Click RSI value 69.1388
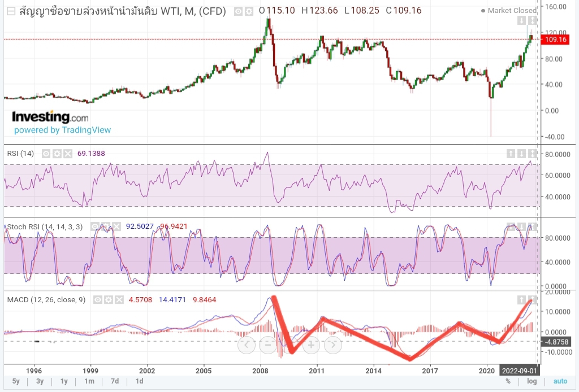This screenshot has width=579, height=392. pos(91,154)
